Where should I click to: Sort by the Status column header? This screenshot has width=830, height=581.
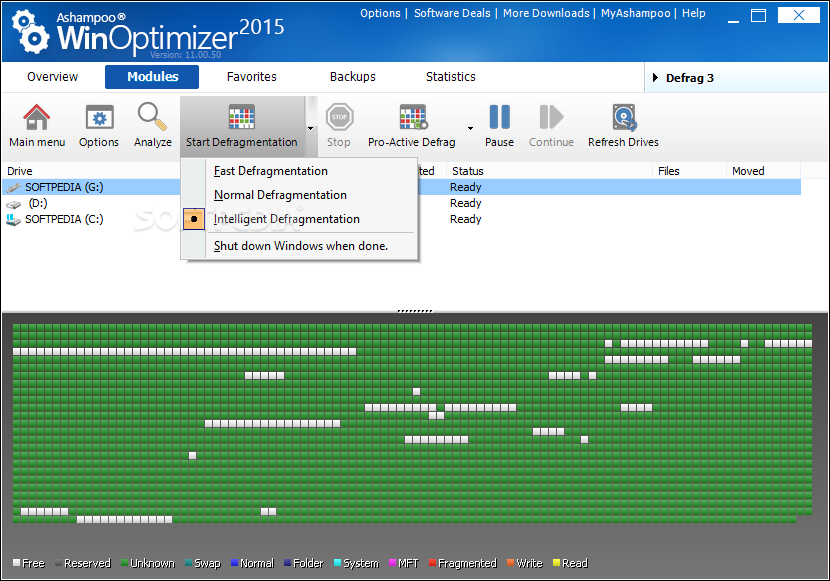pyautogui.click(x=549, y=171)
